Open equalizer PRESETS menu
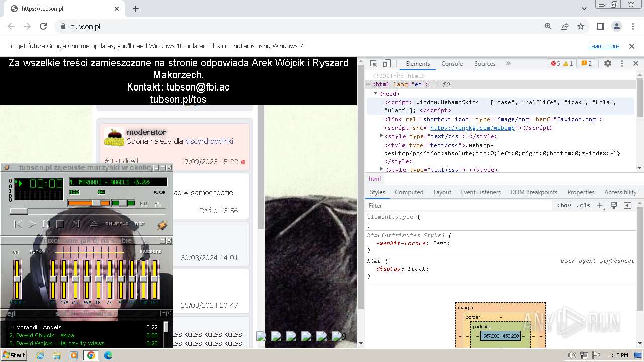This screenshot has height=362, width=644. (150, 252)
